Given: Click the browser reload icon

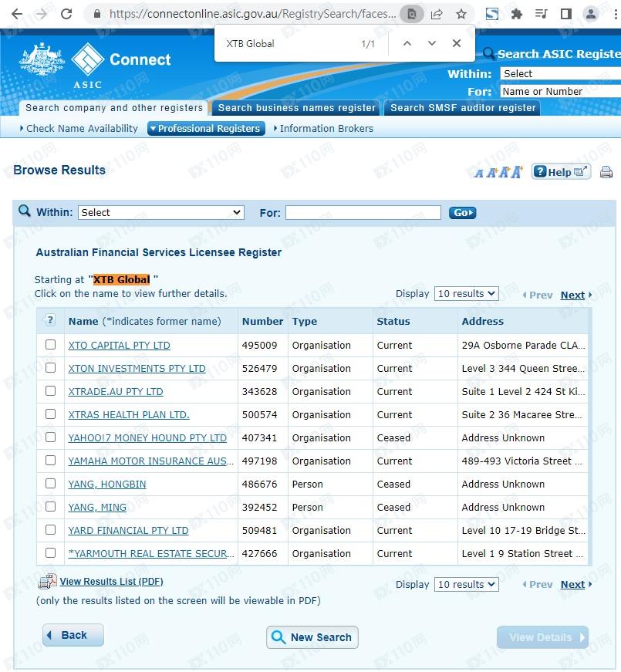Looking at the screenshot, I should pyautogui.click(x=66, y=14).
